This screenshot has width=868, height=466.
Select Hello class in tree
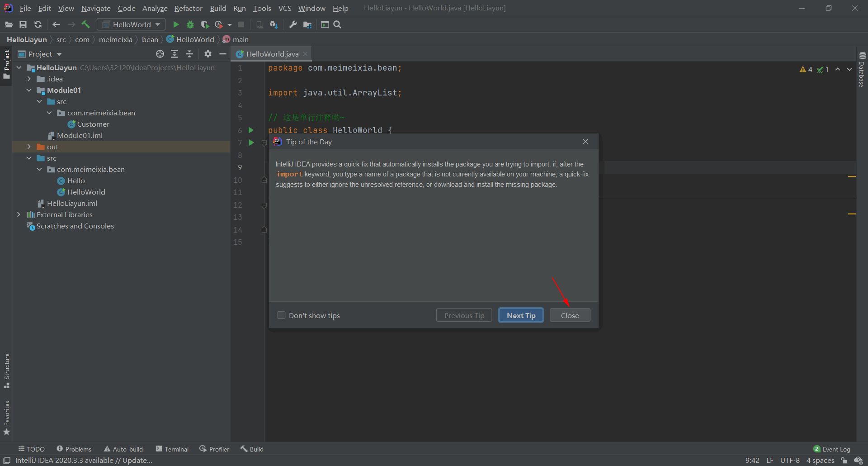71,181
